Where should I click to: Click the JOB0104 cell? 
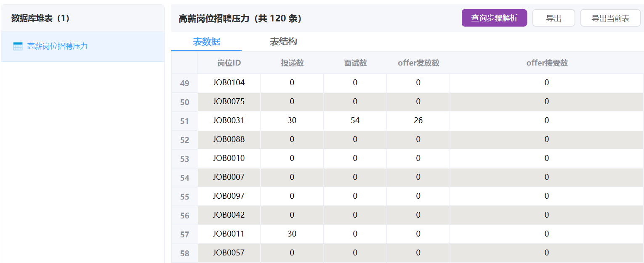point(229,83)
